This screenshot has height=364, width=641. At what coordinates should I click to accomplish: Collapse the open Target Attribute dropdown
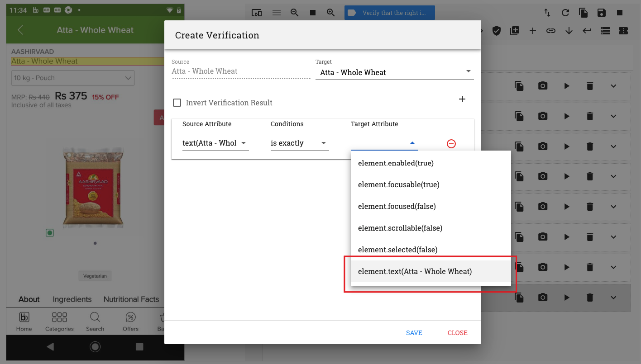384,143
